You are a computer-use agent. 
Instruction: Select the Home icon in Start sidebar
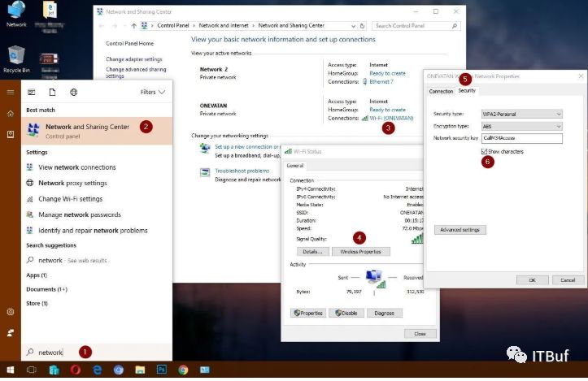tap(11, 114)
